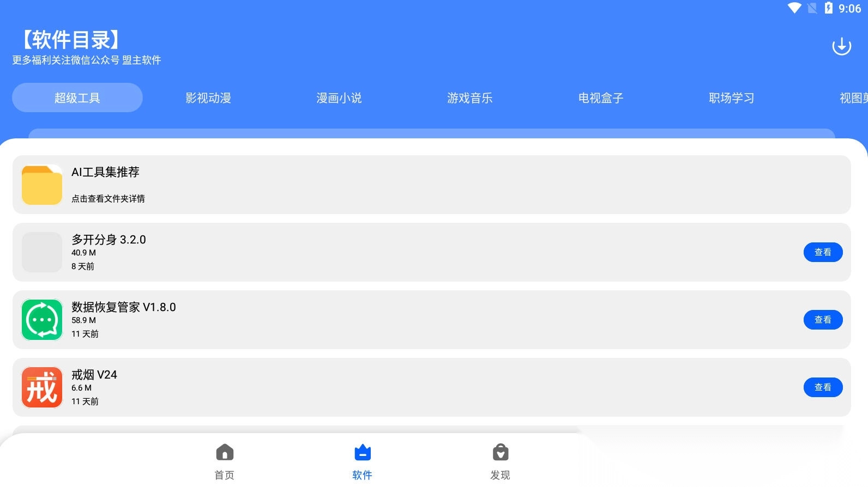Check the Wi-Fi status icon
868x487 pixels.
[x=794, y=8]
